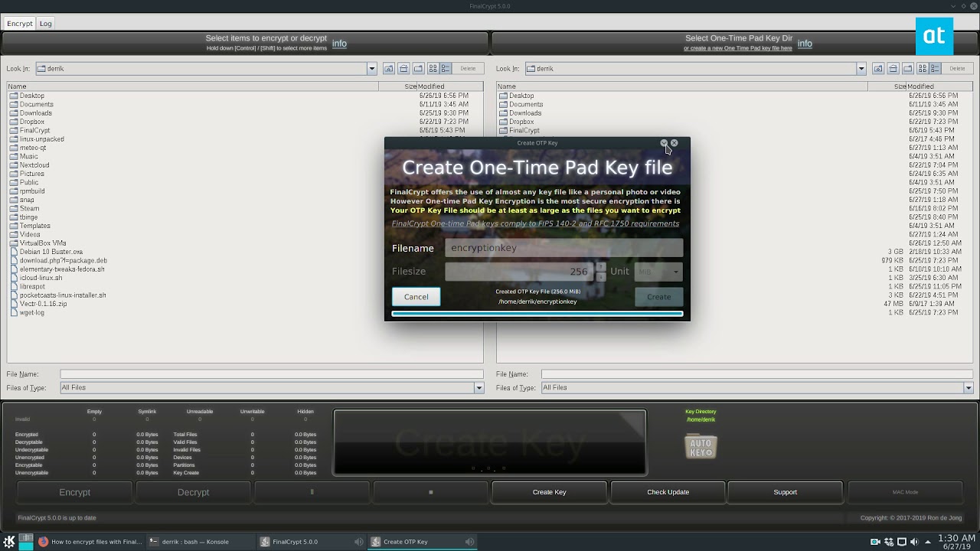Open the camera icon in system tray

(x=875, y=542)
